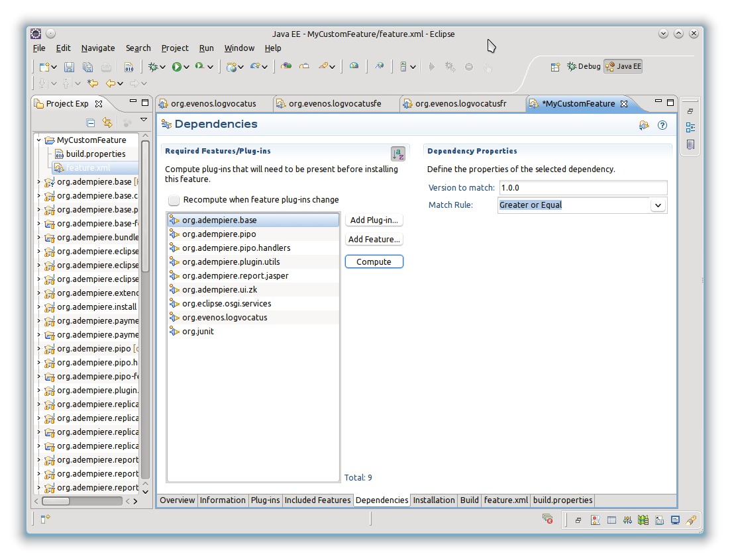
Task: Click Collapse All in Project Explorer
Action: point(91,122)
